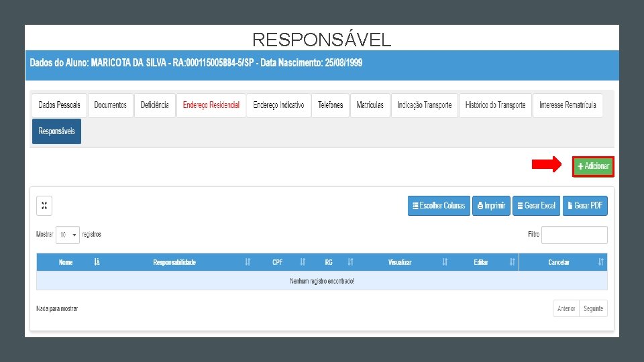Click the Nome column header

[x=66, y=262]
